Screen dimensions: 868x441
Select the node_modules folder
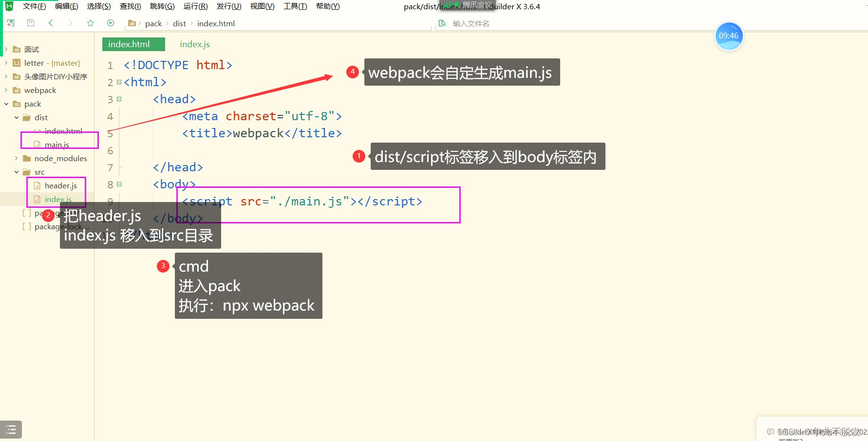60,158
